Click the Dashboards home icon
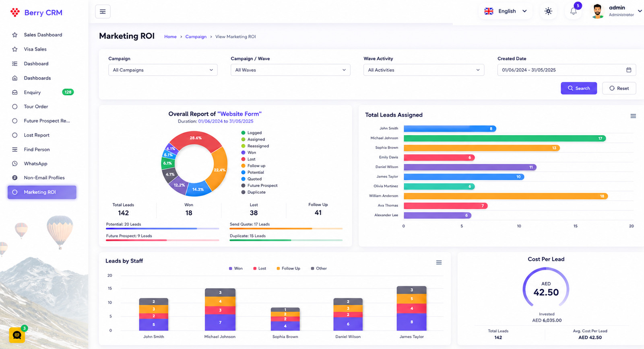 (x=15, y=78)
